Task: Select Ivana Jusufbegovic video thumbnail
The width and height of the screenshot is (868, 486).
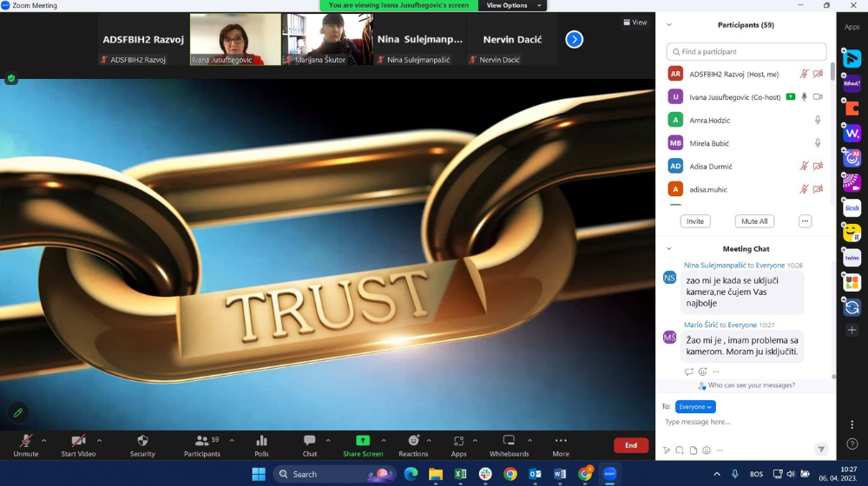Action: tap(235, 39)
